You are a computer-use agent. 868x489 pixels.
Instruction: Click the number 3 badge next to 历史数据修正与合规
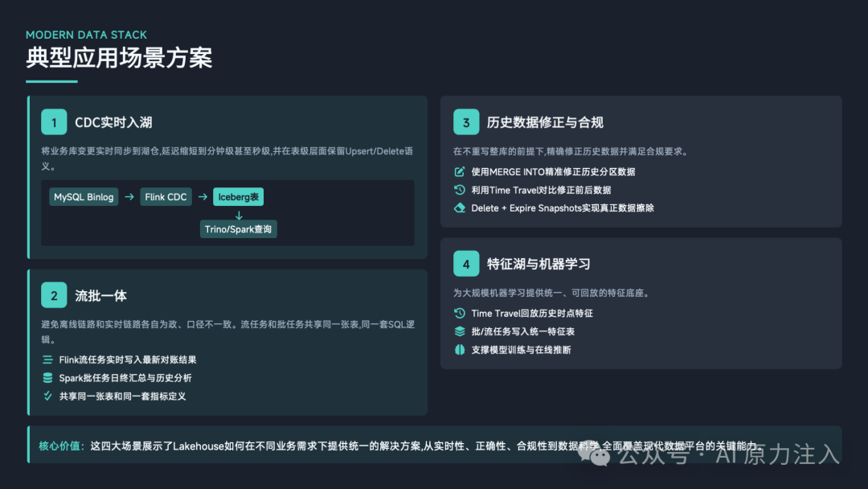coord(466,122)
